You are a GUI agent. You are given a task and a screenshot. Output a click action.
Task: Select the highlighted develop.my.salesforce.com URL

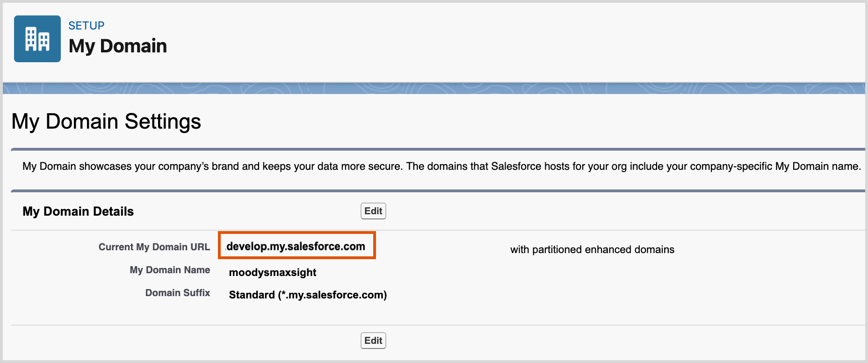point(296,246)
